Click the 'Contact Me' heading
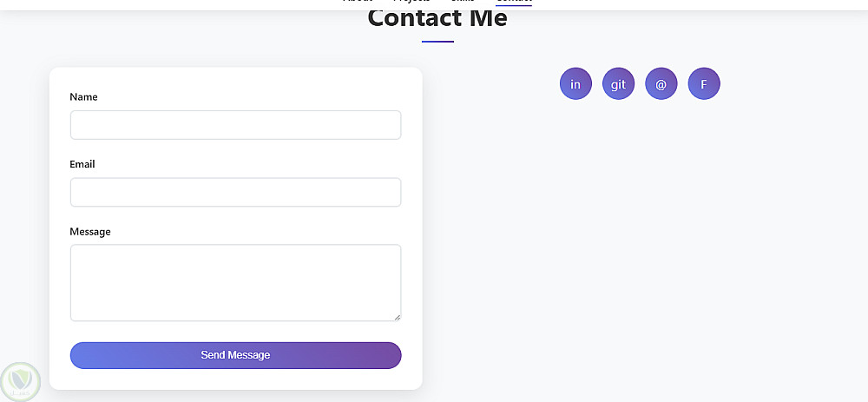Screen dimensions: 868x402 437,19
